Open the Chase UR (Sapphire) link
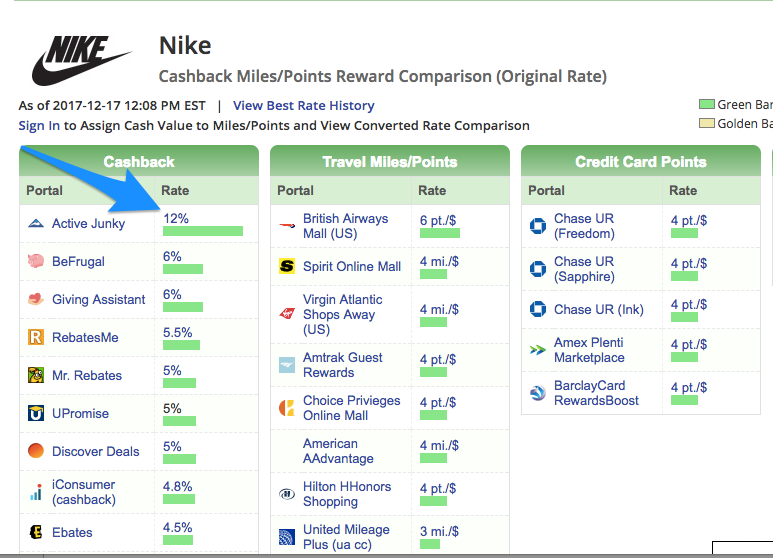 (584, 269)
